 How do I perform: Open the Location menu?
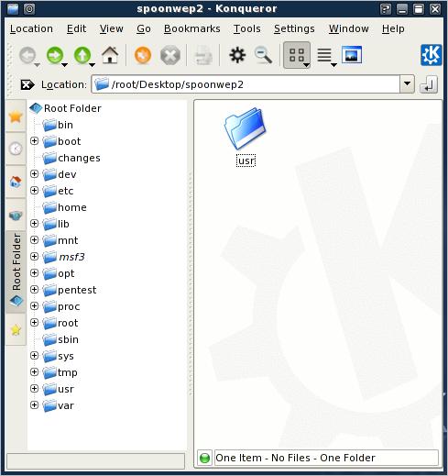pyautogui.click(x=31, y=28)
